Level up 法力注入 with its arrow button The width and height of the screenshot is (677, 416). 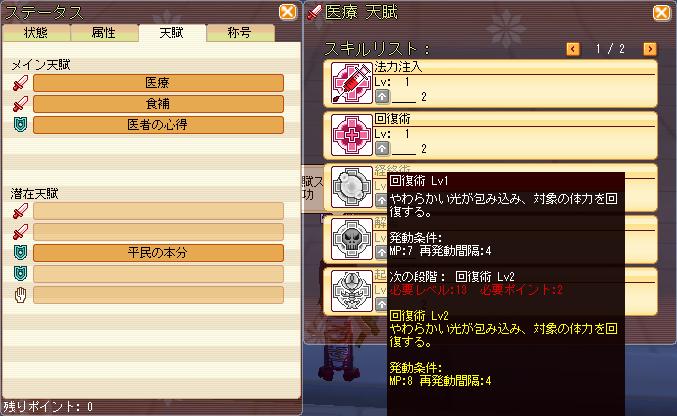[382, 96]
